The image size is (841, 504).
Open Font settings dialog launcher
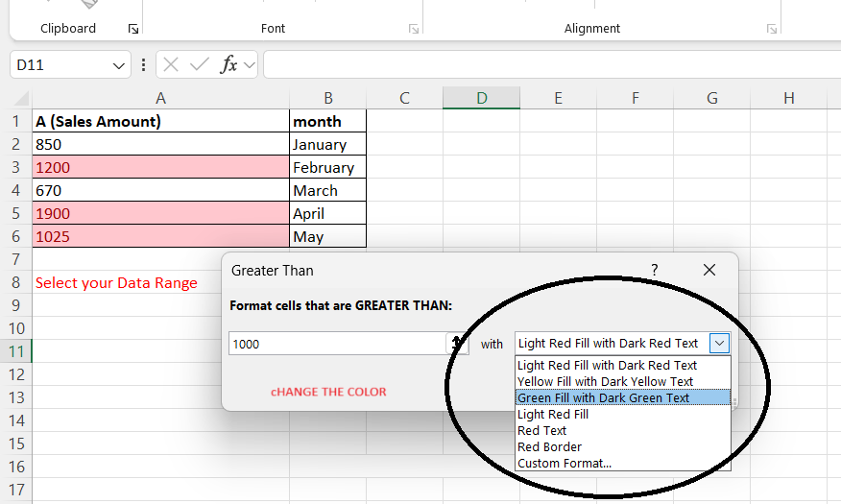(x=414, y=29)
